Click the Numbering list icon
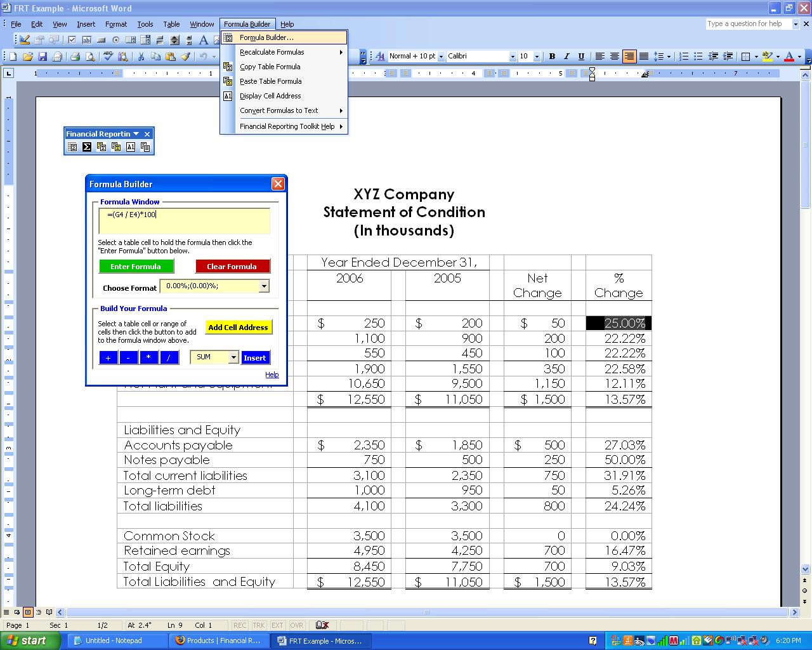Image resolution: width=812 pixels, height=650 pixels. pos(684,56)
